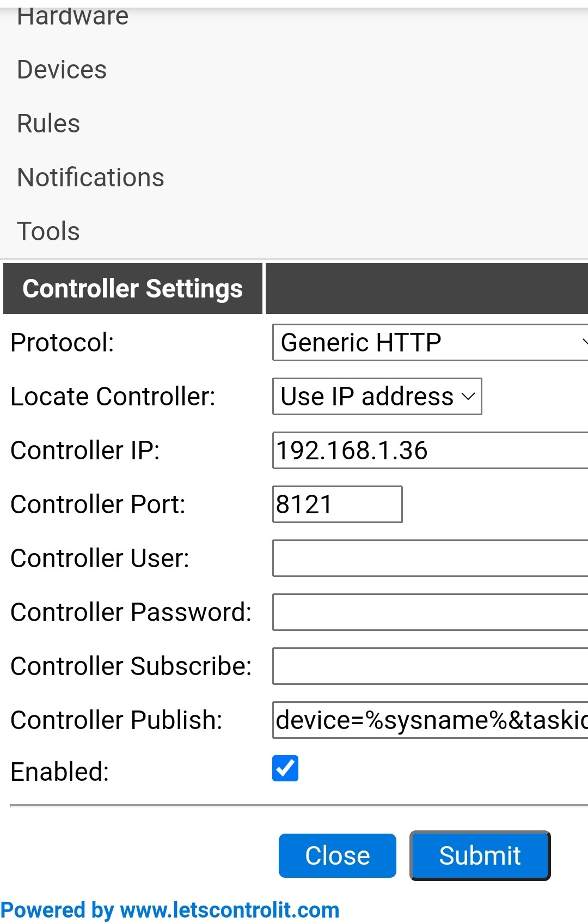Open the Hardware menu item

point(73,16)
